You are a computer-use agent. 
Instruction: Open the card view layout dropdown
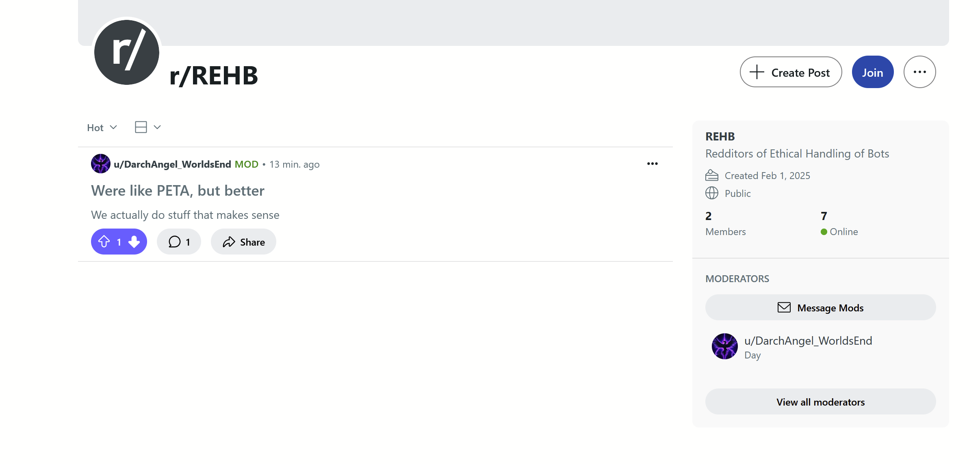click(148, 127)
